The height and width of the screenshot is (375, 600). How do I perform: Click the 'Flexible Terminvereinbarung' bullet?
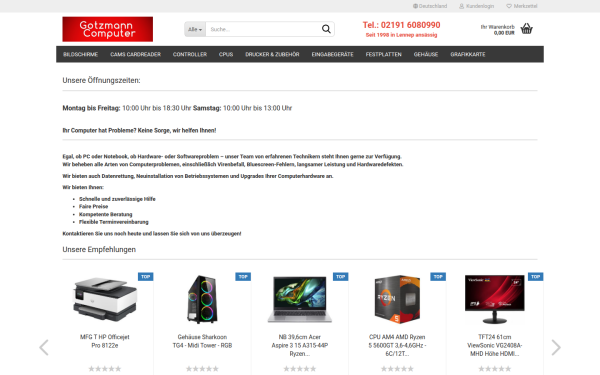[x=114, y=222]
